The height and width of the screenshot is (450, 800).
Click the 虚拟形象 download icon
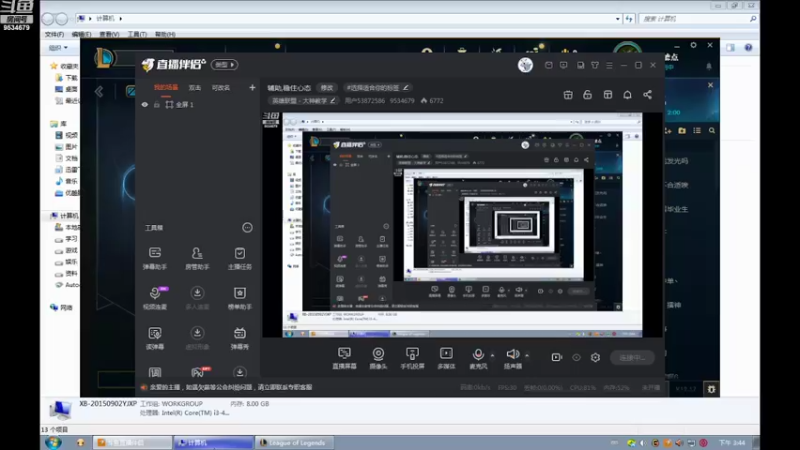tap(197, 333)
